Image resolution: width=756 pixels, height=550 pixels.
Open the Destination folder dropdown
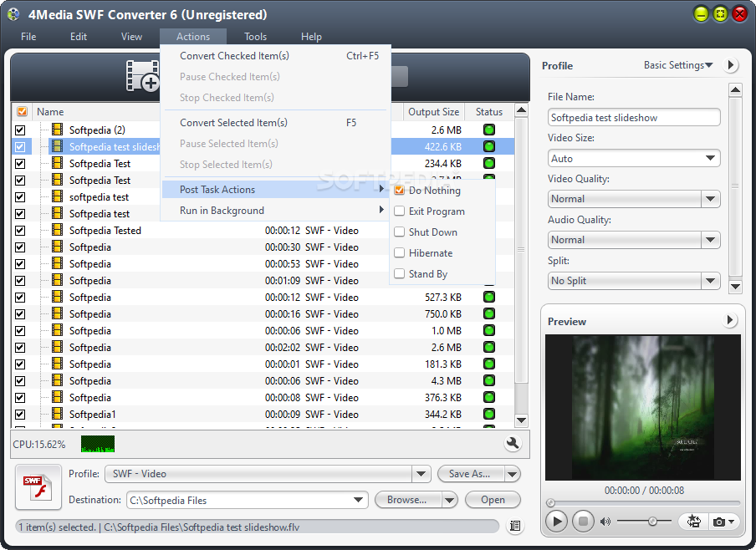[358, 500]
